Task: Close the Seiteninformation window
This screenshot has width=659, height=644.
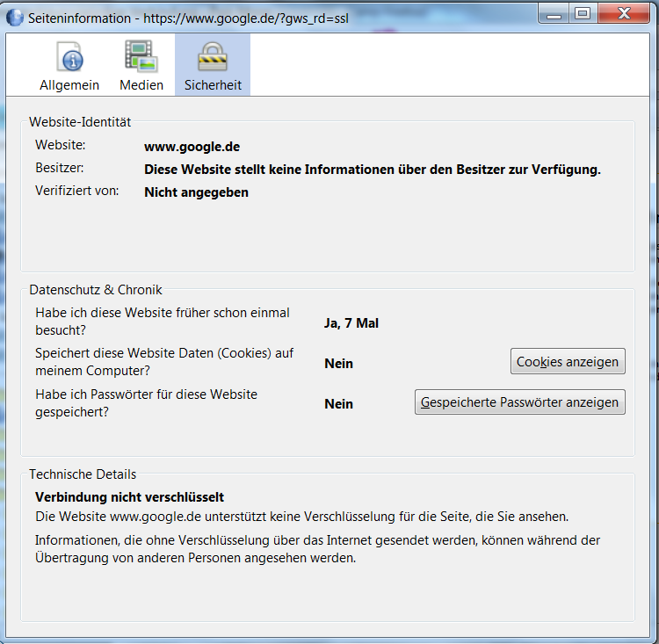Action: click(x=624, y=14)
